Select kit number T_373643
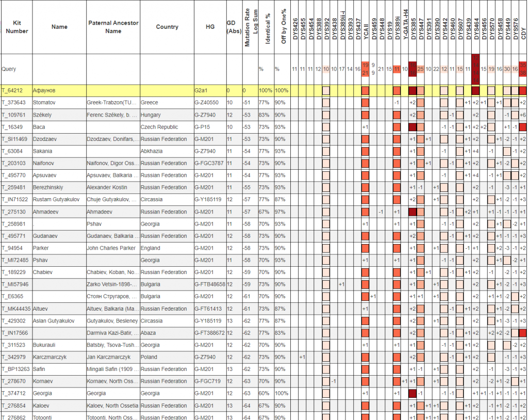 (x=16, y=103)
